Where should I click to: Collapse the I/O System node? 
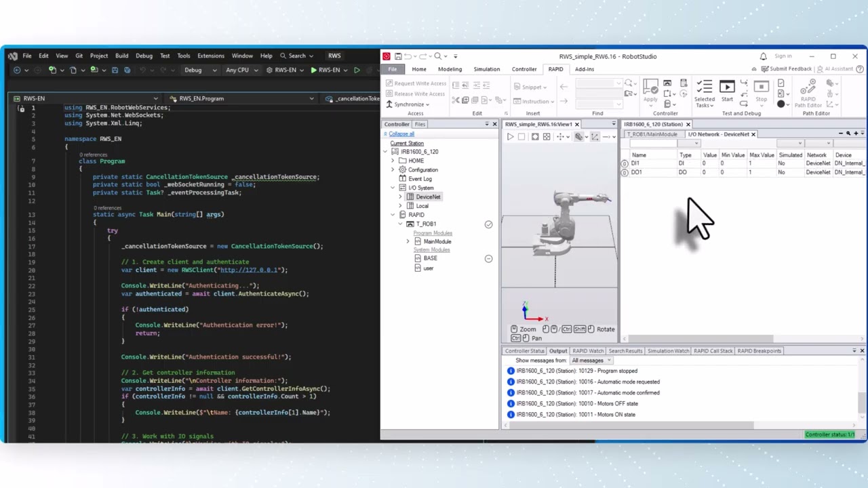[393, 188]
